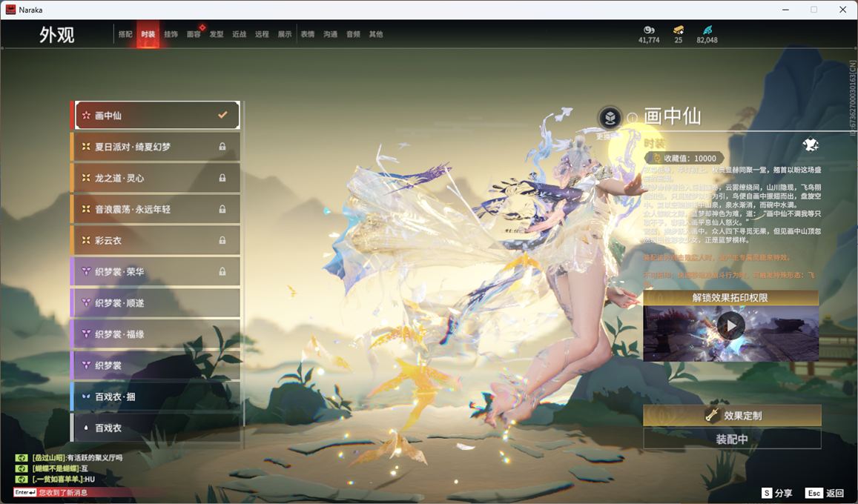Click the 收藏值: 10000 badge
This screenshot has height=504, width=858.
coord(684,158)
